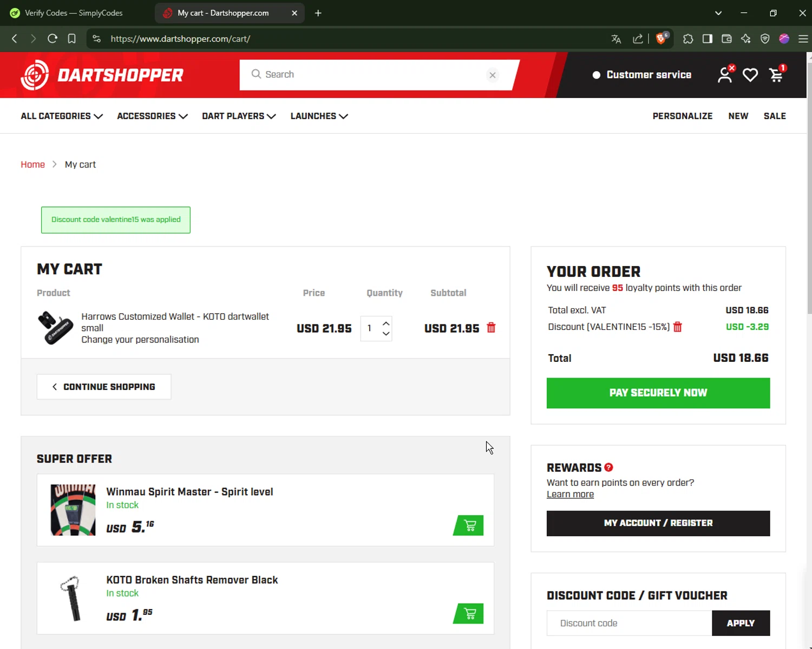
Task: Open Customer service link
Action: click(x=642, y=75)
